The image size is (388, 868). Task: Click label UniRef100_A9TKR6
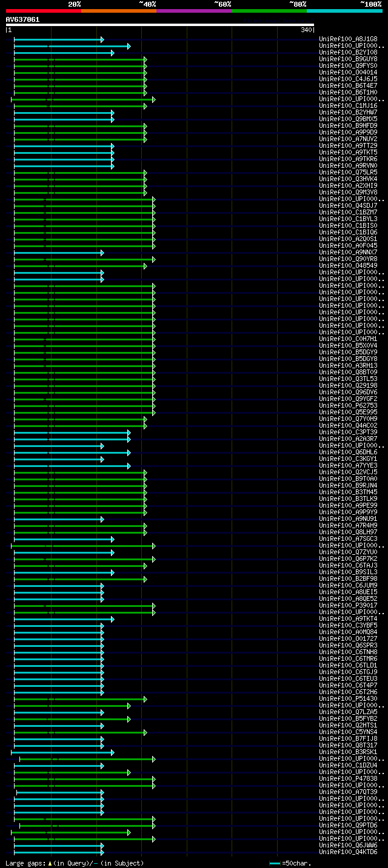pos(348,159)
